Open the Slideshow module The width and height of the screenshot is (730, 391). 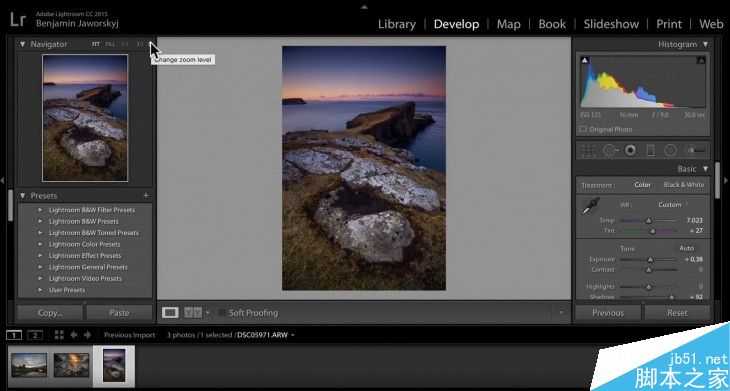click(x=611, y=24)
